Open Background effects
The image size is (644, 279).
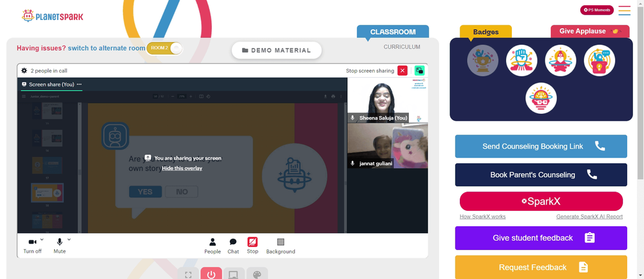click(281, 246)
